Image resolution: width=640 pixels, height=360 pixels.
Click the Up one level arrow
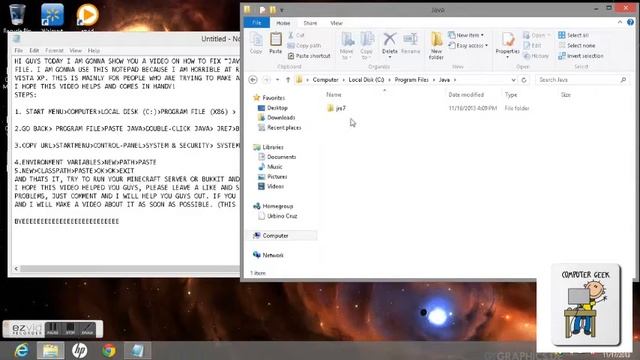point(288,80)
